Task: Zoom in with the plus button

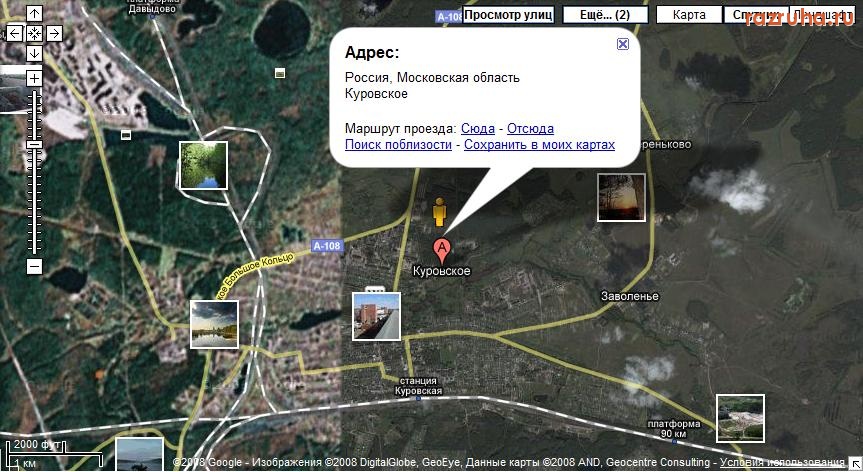Action: point(34,78)
